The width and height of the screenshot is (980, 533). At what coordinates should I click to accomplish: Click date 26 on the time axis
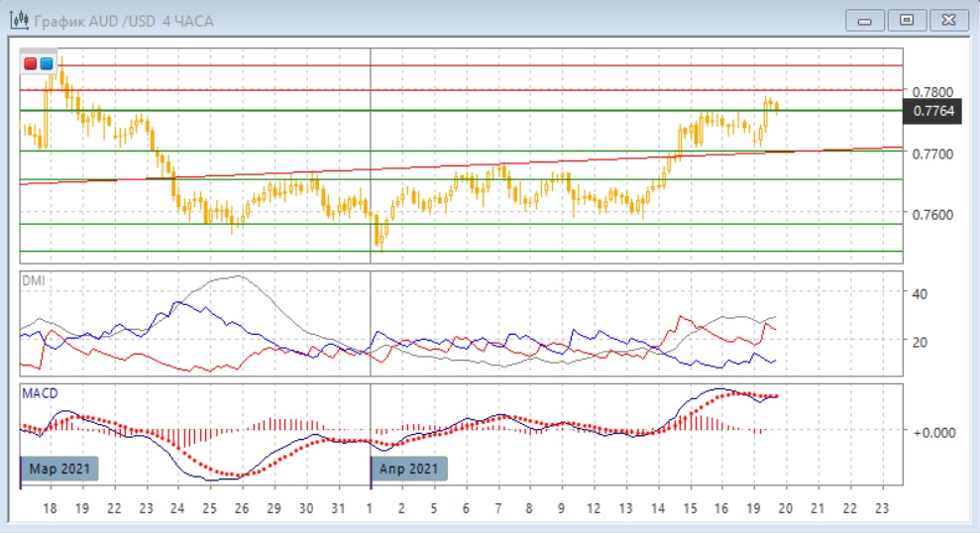(241, 507)
